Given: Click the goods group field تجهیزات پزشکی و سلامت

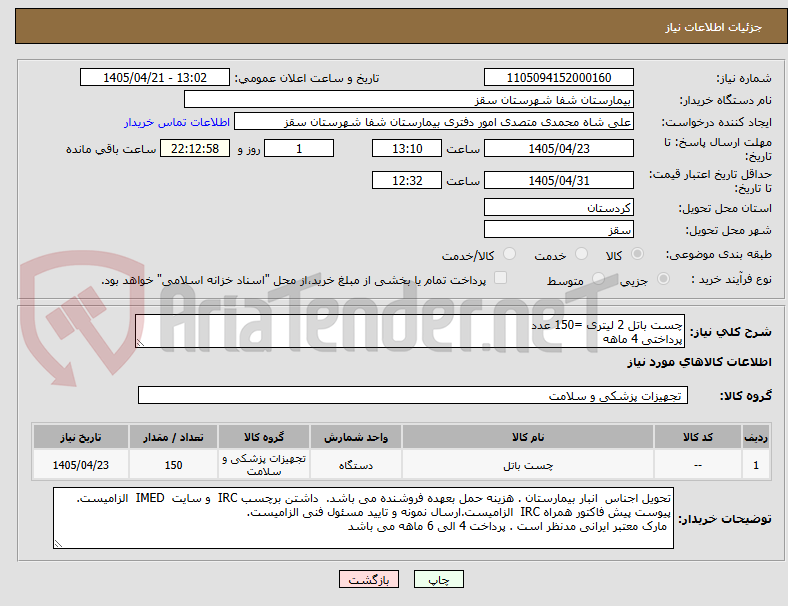Looking at the screenshot, I should [413, 395].
